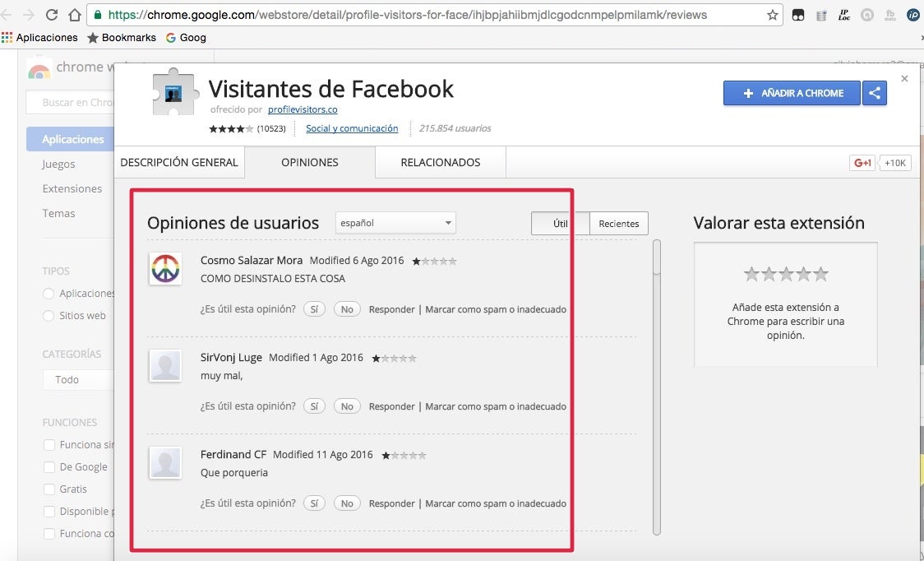Select Temas in the left sidebar
924x561 pixels.
click(x=58, y=214)
